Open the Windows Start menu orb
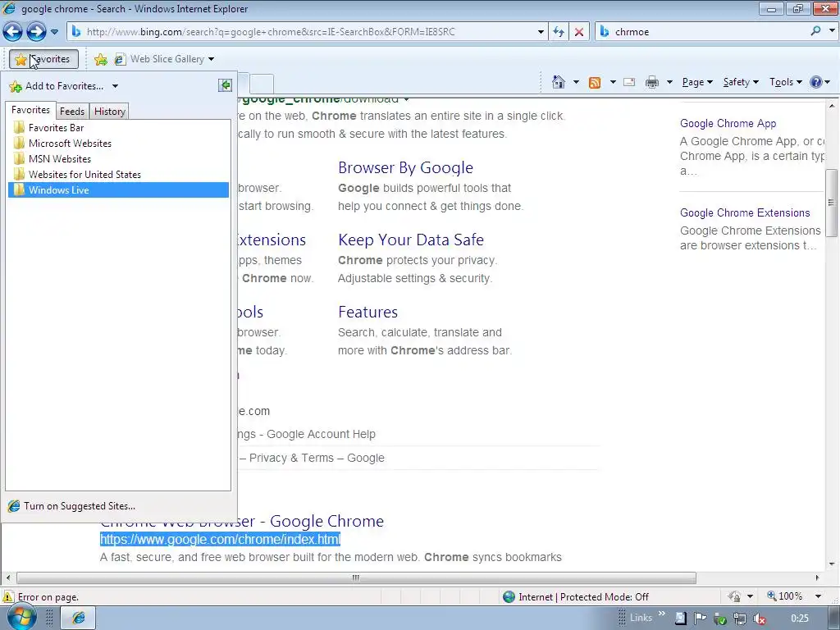This screenshot has width=840, height=630. (21, 619)
